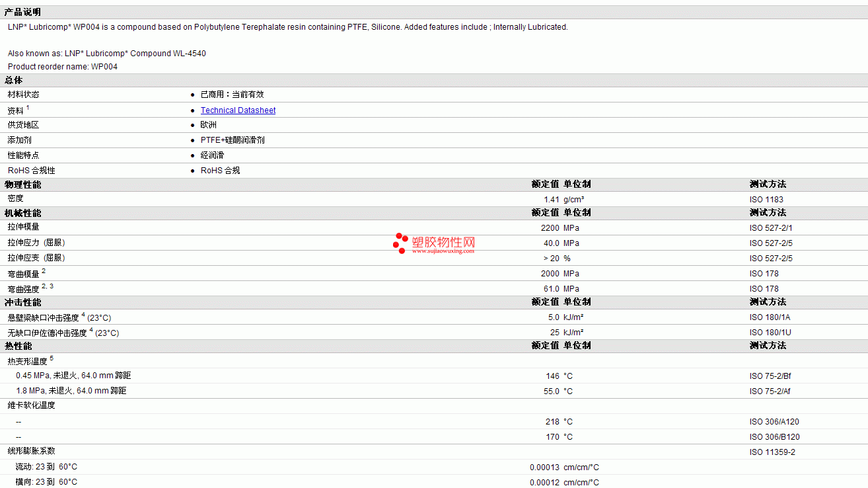
Task: Select the flexural strength value 61.0
Action: click(552, 289)
